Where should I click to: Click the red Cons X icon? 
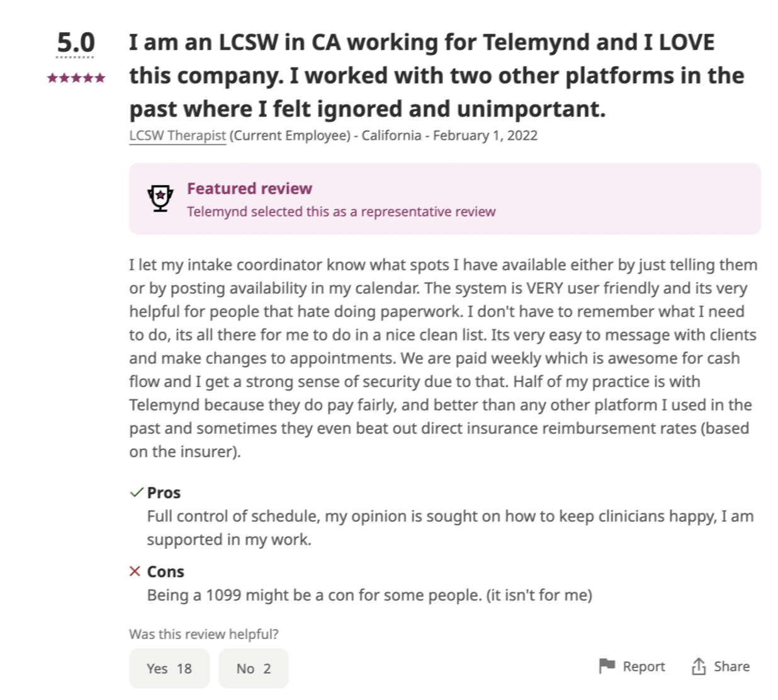(x=135, y=572)
